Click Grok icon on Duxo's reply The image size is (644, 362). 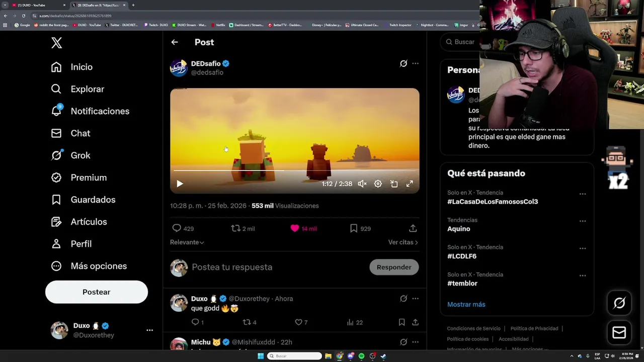pyautogui.click(x=404, y=299)
